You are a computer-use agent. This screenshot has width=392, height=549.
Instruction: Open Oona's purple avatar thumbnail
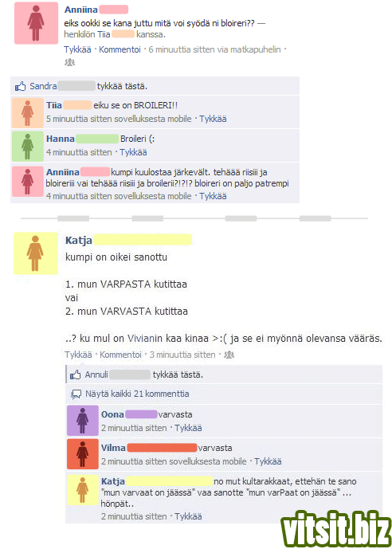point(83,421)
